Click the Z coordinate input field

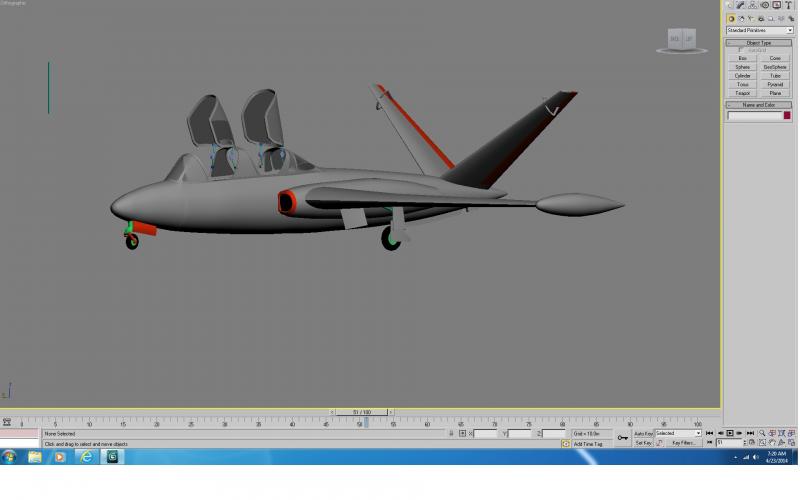point(554,434)
